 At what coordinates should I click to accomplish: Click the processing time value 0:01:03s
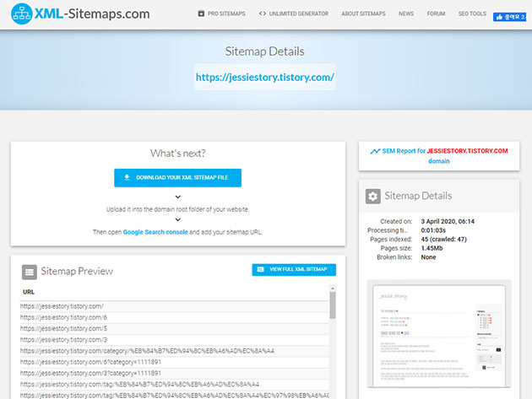point(433,230)
